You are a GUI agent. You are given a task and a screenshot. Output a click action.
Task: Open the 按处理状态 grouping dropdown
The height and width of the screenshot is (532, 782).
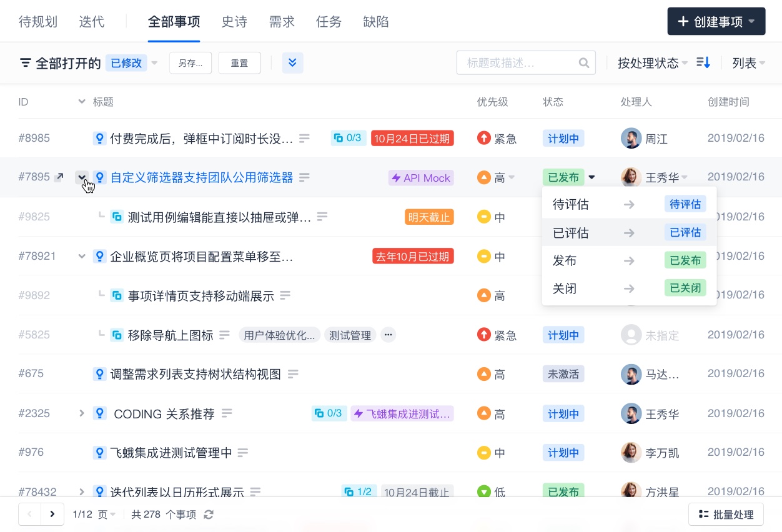click(x=653, y=63)
